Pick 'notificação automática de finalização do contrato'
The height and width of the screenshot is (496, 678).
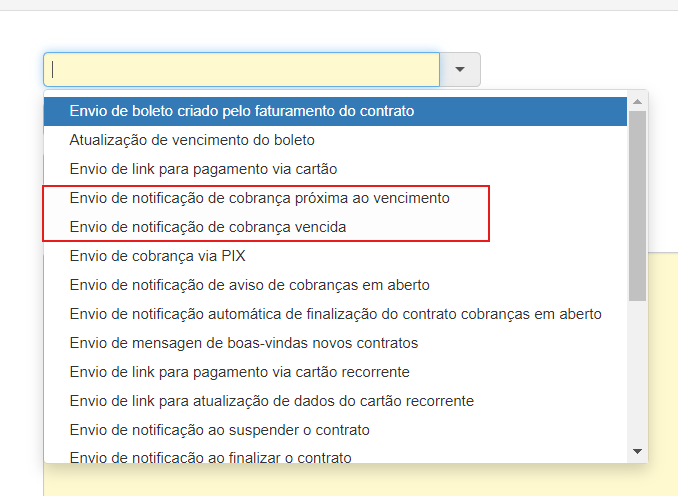pos(335,314)
